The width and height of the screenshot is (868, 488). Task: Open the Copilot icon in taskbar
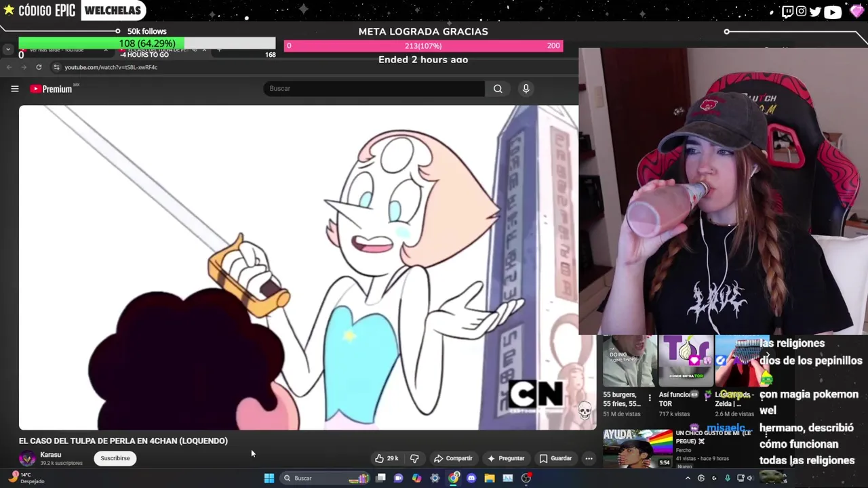[x=416, y=479]
